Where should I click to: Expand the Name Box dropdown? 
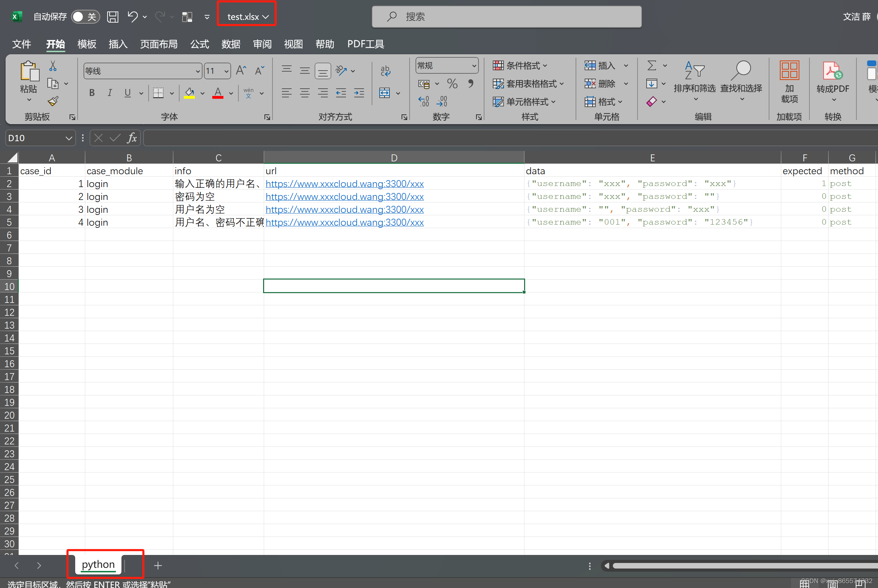(x=69, y=138)
